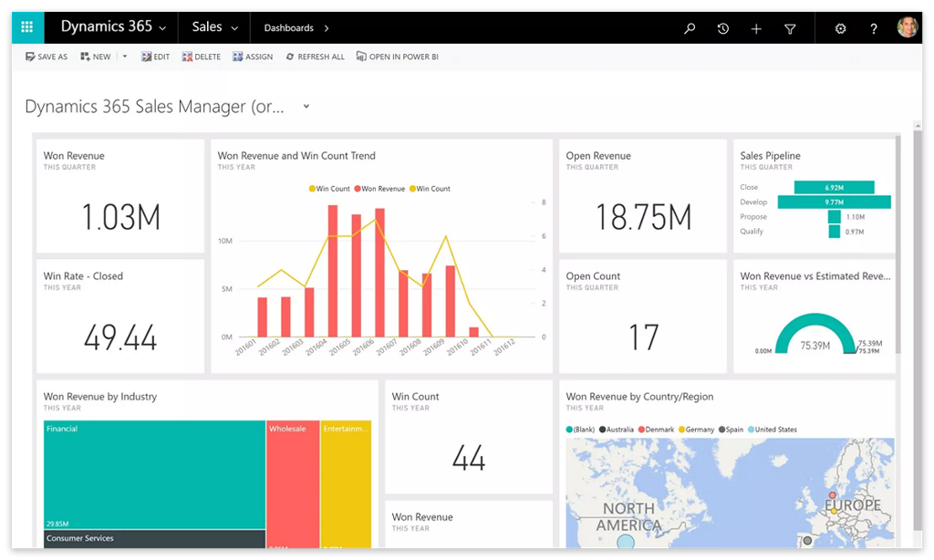
Task: Click the 49.44 Win Rate value
Action: (120, 337)
